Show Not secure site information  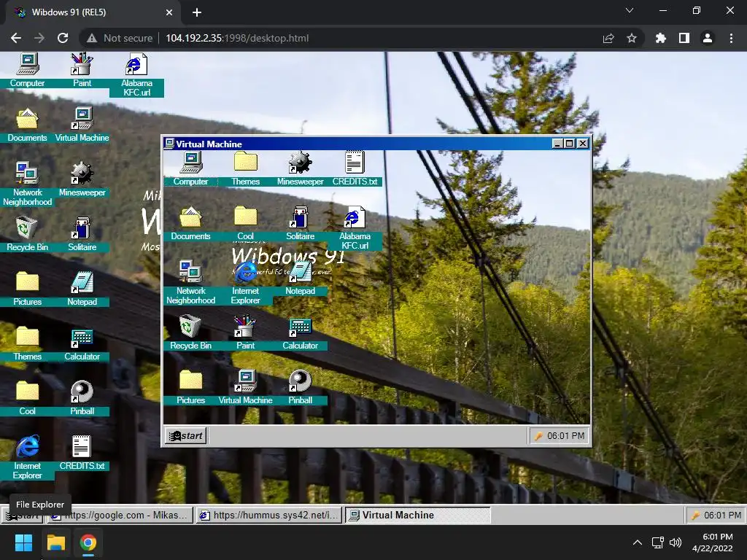[120, 38]
